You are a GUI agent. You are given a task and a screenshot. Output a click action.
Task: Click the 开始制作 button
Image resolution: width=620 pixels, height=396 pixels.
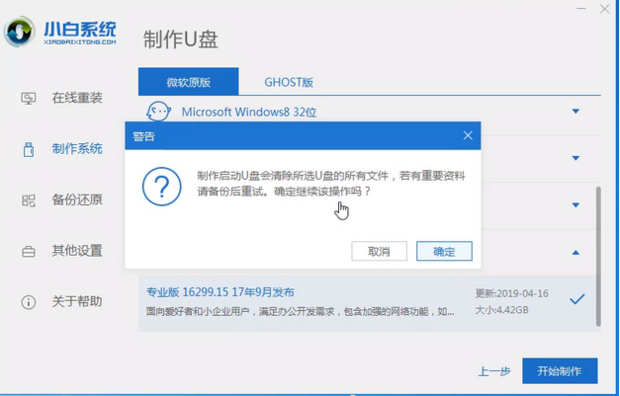(x=560, y=371)
